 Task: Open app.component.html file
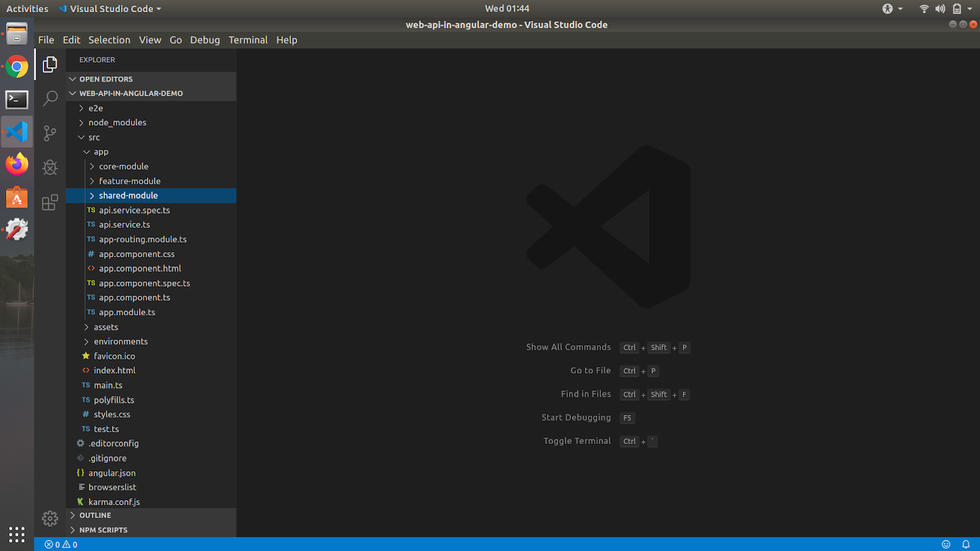(151, 268)
